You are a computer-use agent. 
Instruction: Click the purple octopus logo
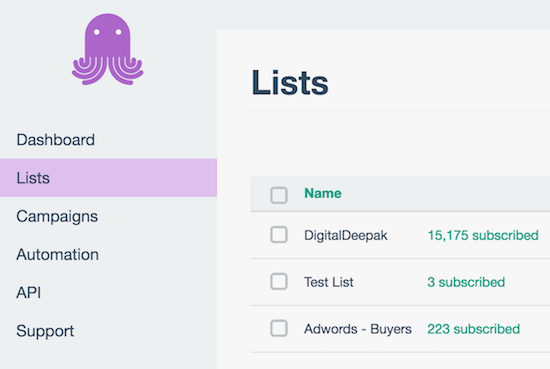coord(107,49)
